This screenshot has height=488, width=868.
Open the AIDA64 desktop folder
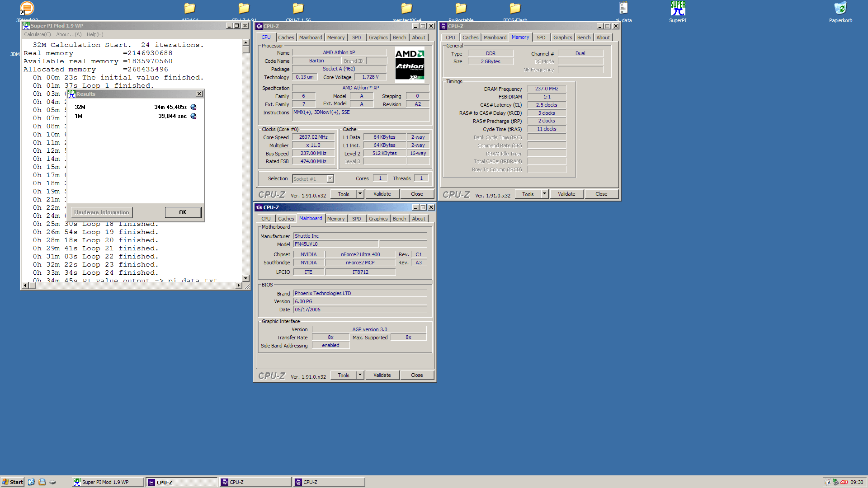pyautogui.click(x=189, y=12)
